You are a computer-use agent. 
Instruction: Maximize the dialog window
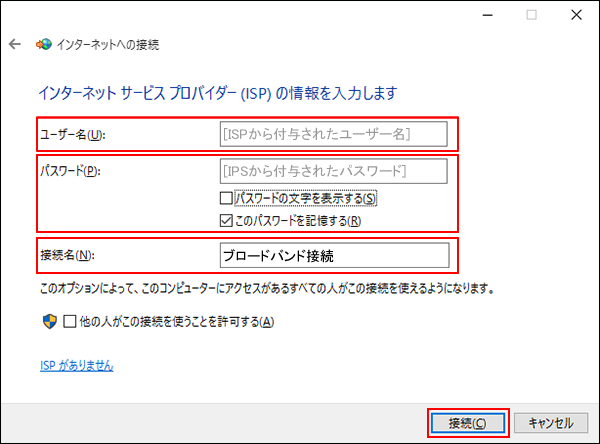coord(531,14)
